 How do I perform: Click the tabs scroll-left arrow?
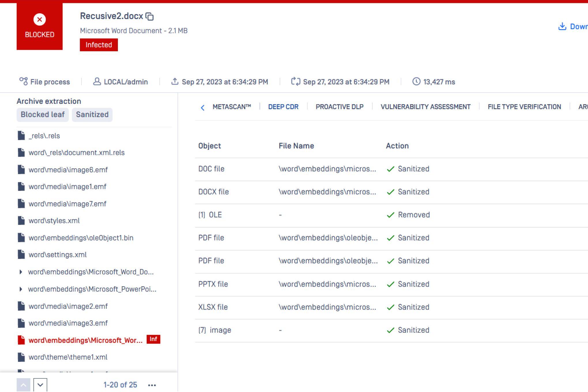[203, 108]
